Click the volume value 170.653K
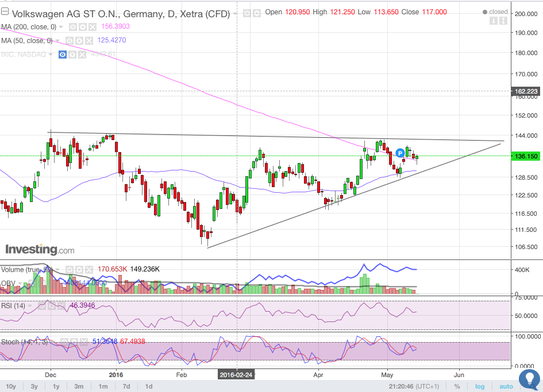Screen dimensions: 543x392 pyautogui.click(x=112, y=269)
